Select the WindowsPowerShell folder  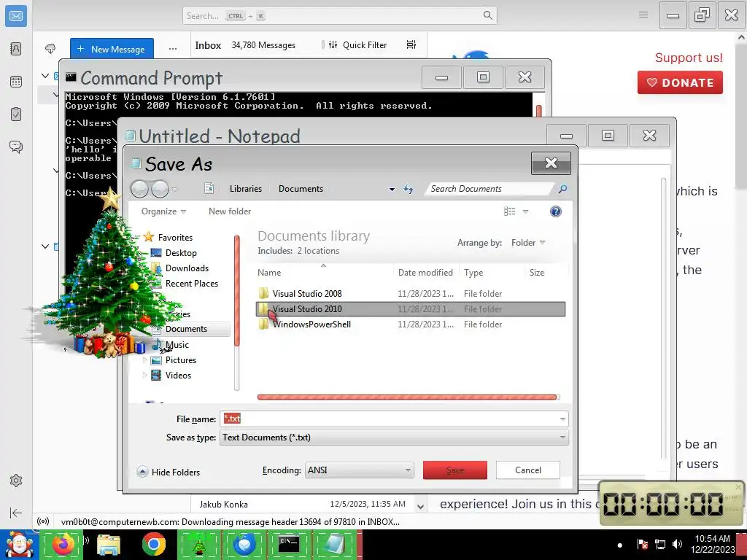[411, 324]
